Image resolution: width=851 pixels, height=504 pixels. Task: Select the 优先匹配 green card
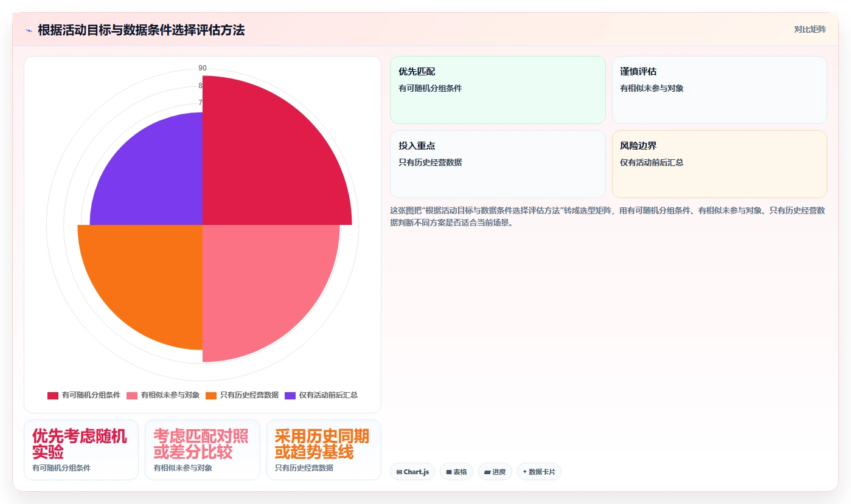(498, 90)
